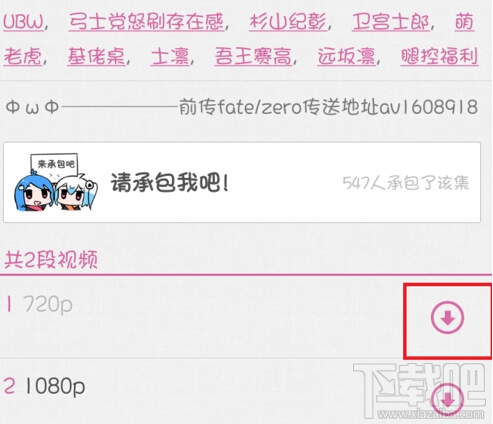The height and width of the screenshot is (424, 493).
Task: Open the 卫宫士郎 tag
Action: tap(391, 22)
